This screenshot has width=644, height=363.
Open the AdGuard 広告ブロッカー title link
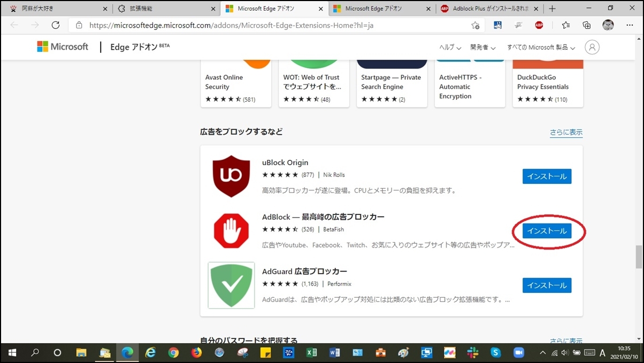click(304, 272)
